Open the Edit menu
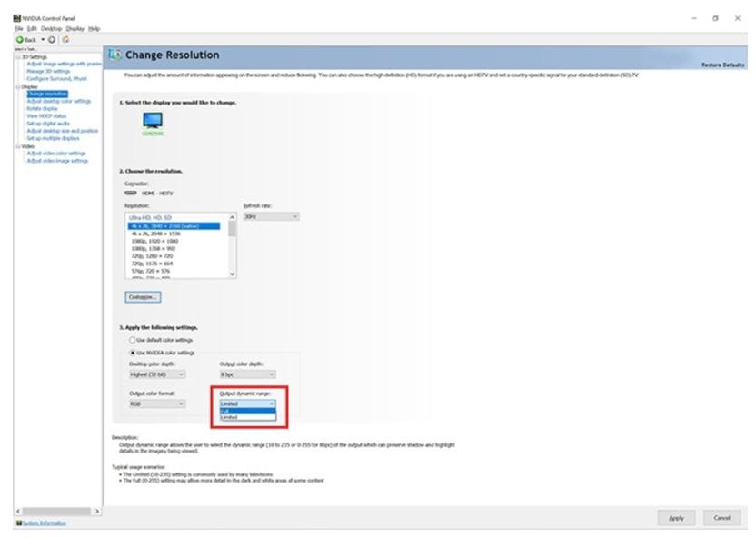 32,29
